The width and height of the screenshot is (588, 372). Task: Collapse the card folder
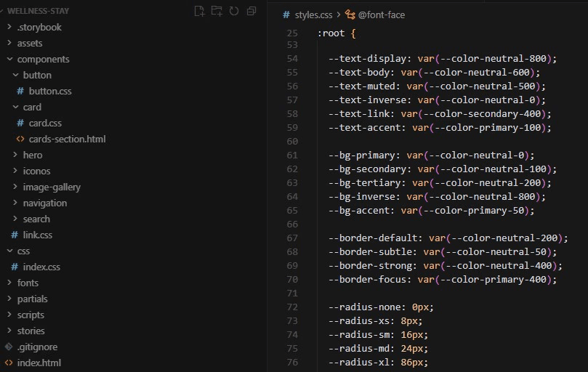click(15, 107)
